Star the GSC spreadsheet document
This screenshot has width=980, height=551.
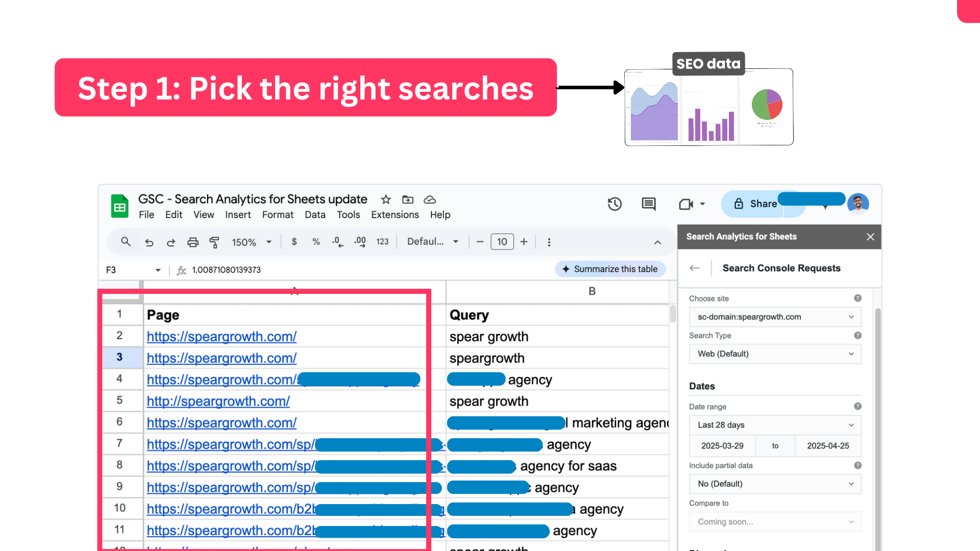(386, 199)
